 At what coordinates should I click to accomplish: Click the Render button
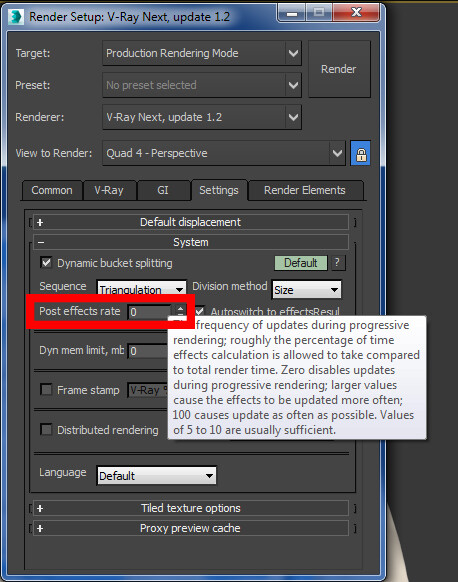pos(339,69)
